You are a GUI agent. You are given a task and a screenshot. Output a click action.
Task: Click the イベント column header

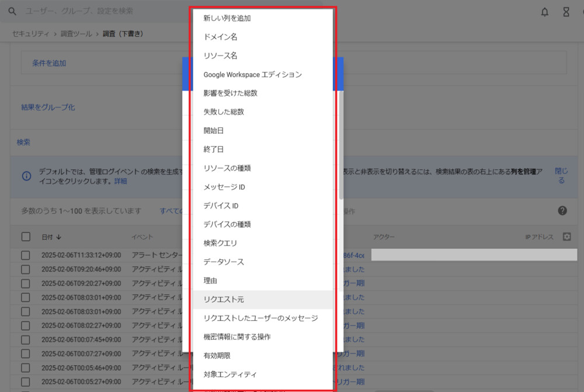coord(142,237)
